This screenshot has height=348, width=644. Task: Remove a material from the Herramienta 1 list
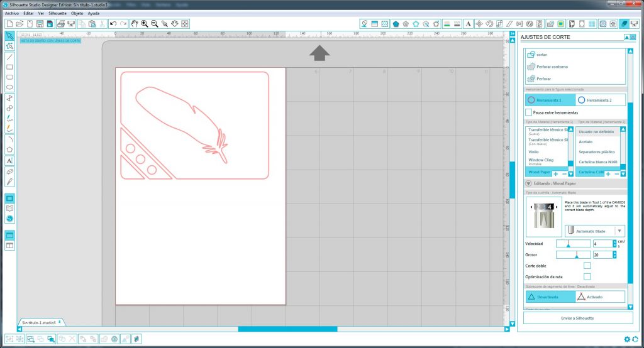(x=564, y=174)
